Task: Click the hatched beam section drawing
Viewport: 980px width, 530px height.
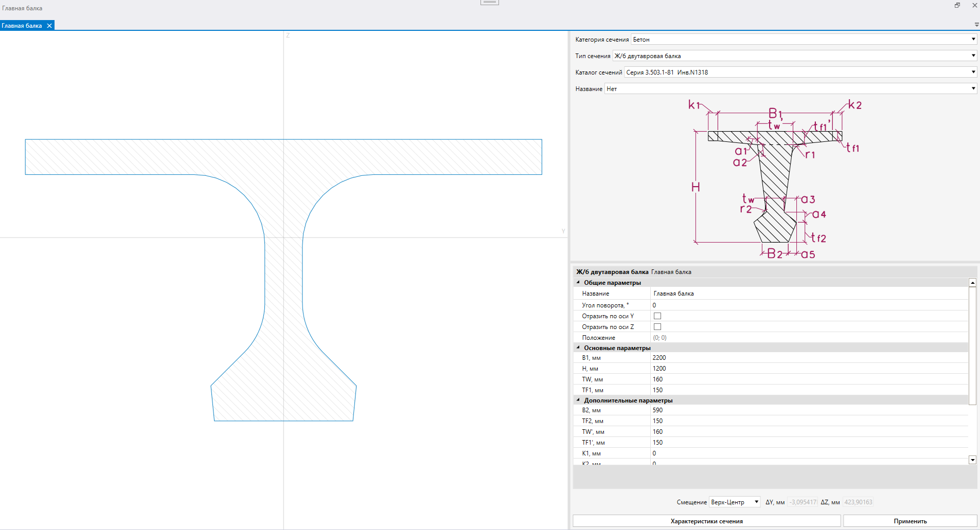Action: (x=283, y=280)
